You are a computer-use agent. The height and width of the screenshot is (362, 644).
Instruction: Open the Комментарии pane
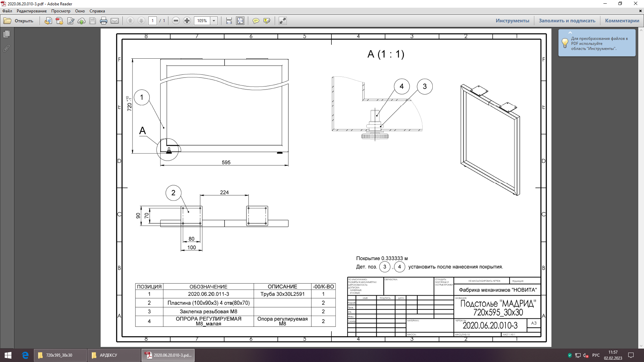tap(622, 21)
